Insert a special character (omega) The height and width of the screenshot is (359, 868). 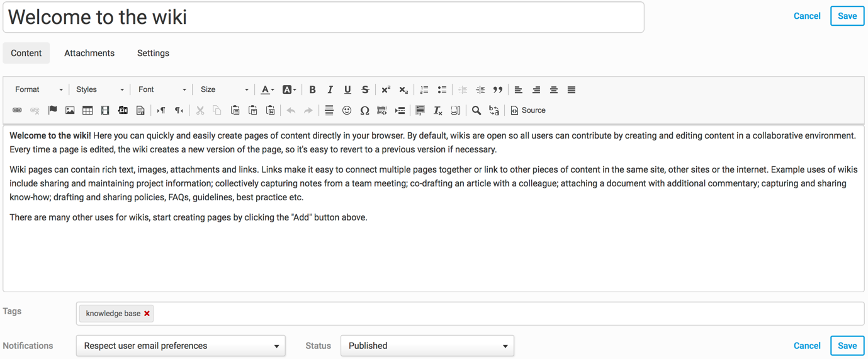(364, 110)
